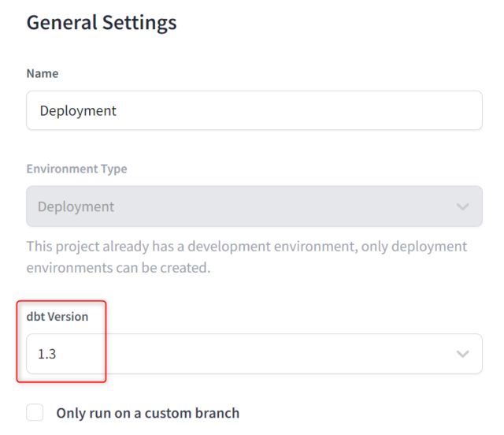Click the Name input field
504x435 pixels.
pyautogui.click(x=254, y=110)
